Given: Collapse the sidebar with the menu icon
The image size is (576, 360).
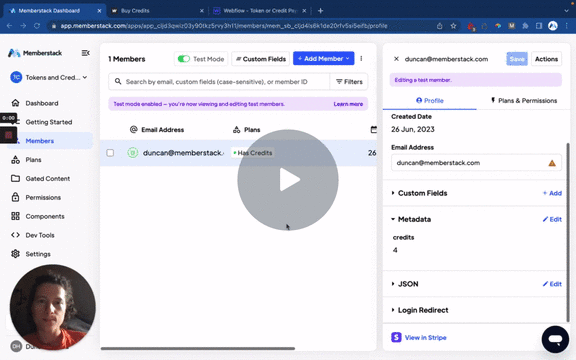Looking at the screenshot, I should click(x=85, y=53).
